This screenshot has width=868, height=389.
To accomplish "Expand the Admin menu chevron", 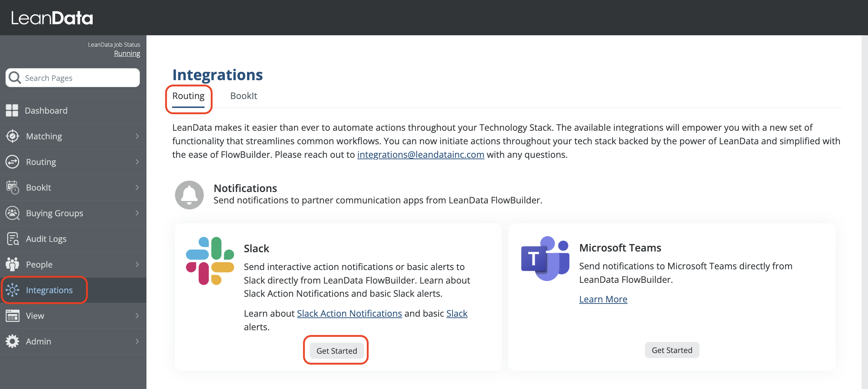I will [137, 341].
